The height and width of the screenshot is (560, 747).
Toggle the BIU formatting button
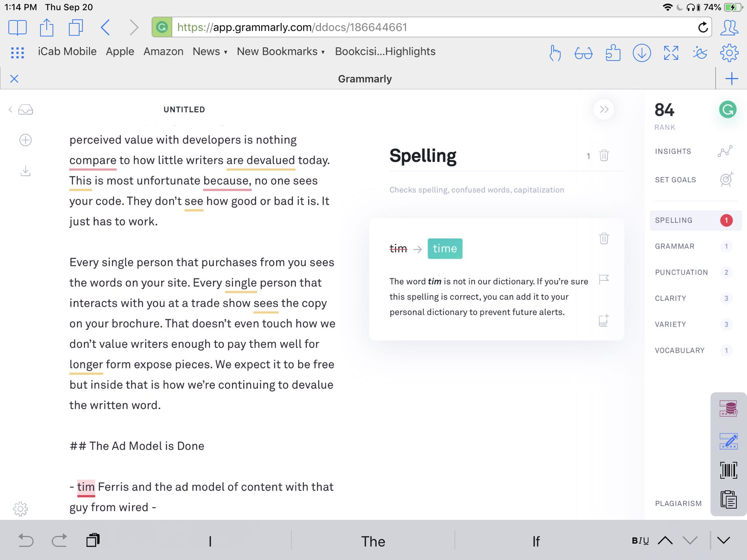[x=640, y=541]
